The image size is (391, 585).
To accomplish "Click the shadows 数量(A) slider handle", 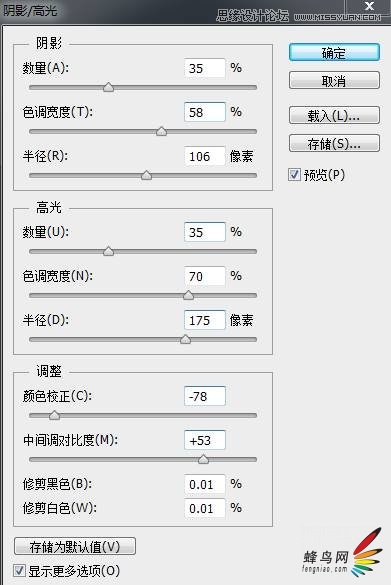I will pos(109,87).
